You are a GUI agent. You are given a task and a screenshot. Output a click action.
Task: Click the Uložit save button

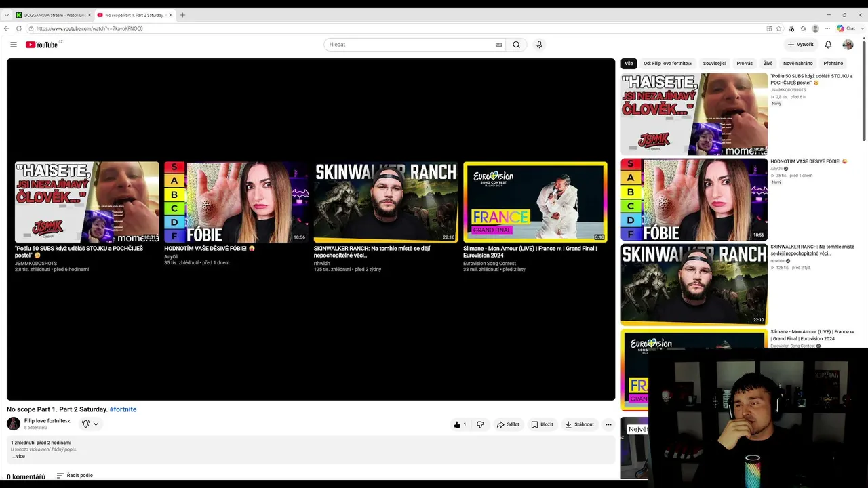[542, 424]
